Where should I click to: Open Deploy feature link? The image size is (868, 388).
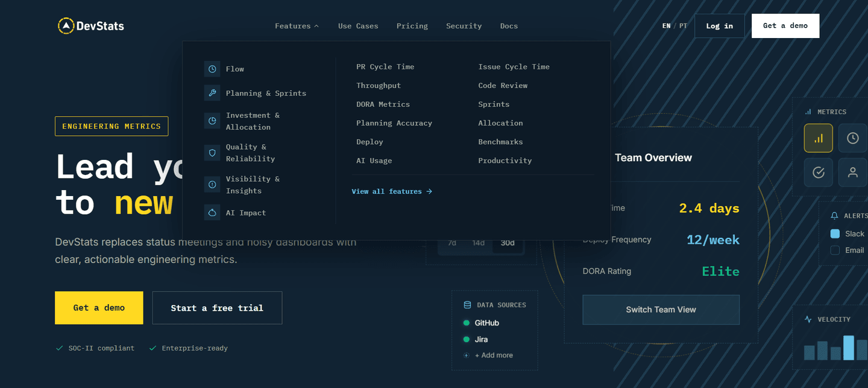370,142
